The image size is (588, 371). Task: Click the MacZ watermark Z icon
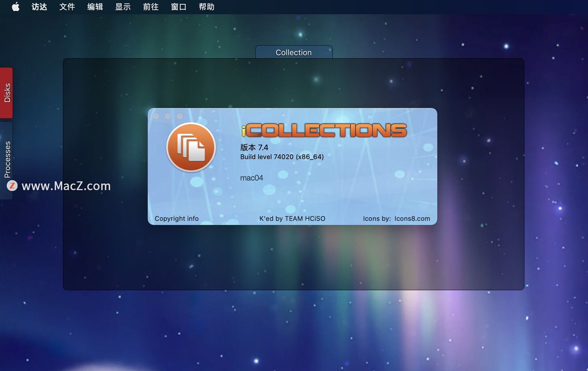[x=12, y=186]
